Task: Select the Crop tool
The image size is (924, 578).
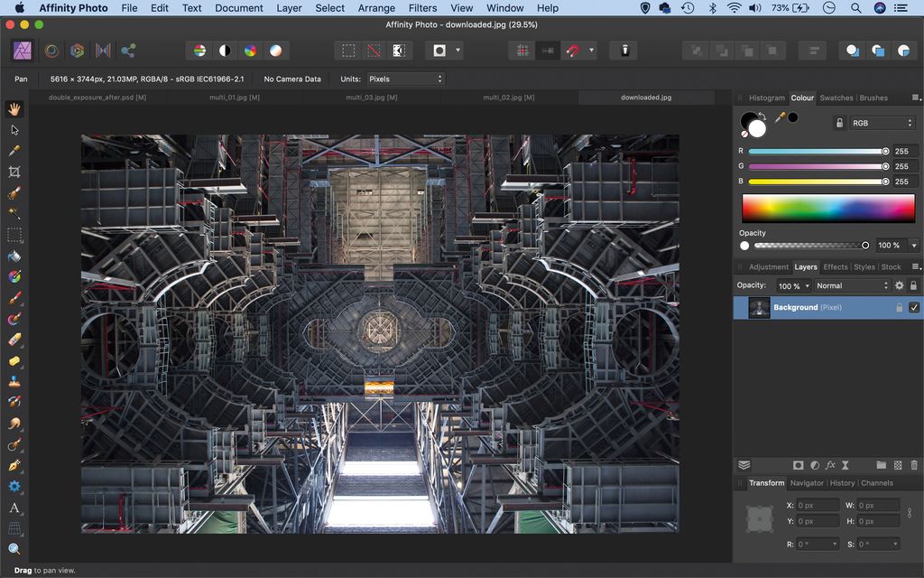Action: pyautogui.click(x=14, y=172)
